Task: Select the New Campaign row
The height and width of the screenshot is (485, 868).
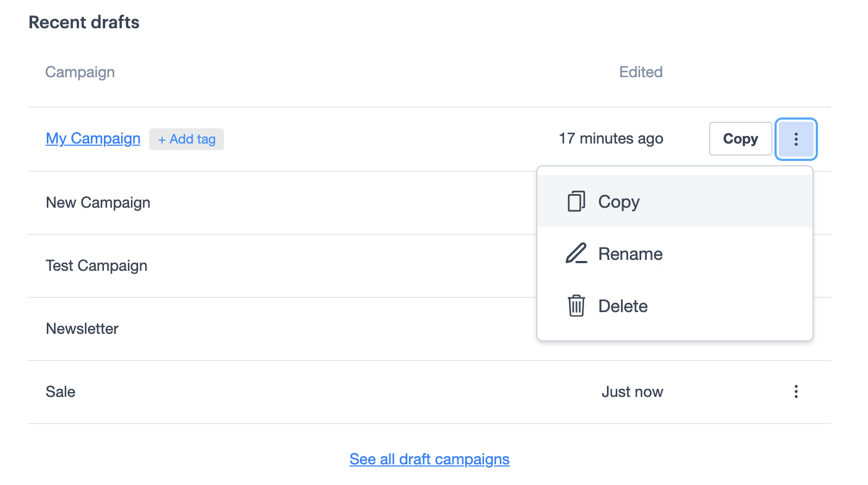Action: pyautogui.click(x=98, y=202)
